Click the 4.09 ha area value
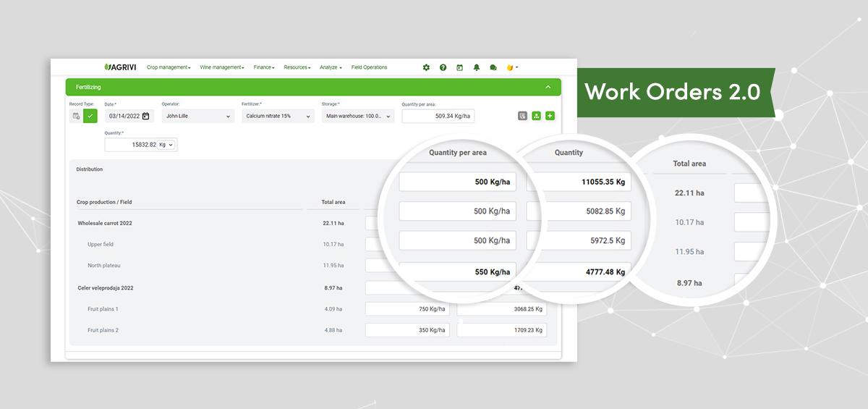Viewport: 868px width, 409px height. (333, 309)
